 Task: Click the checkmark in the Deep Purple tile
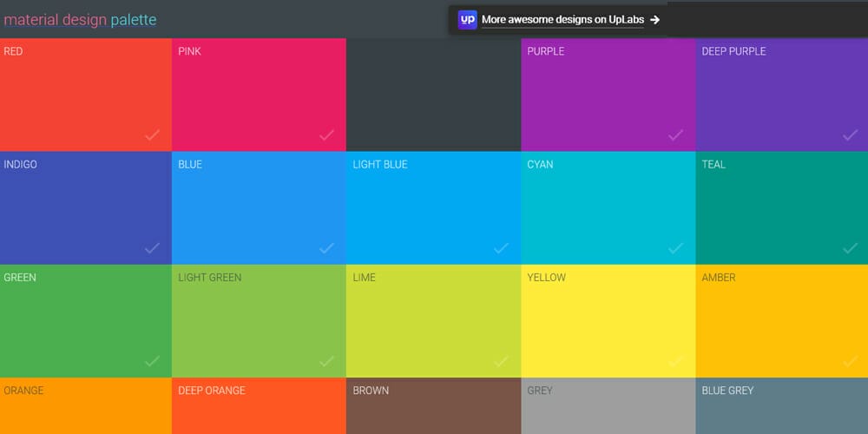click(x=851, y=135)
